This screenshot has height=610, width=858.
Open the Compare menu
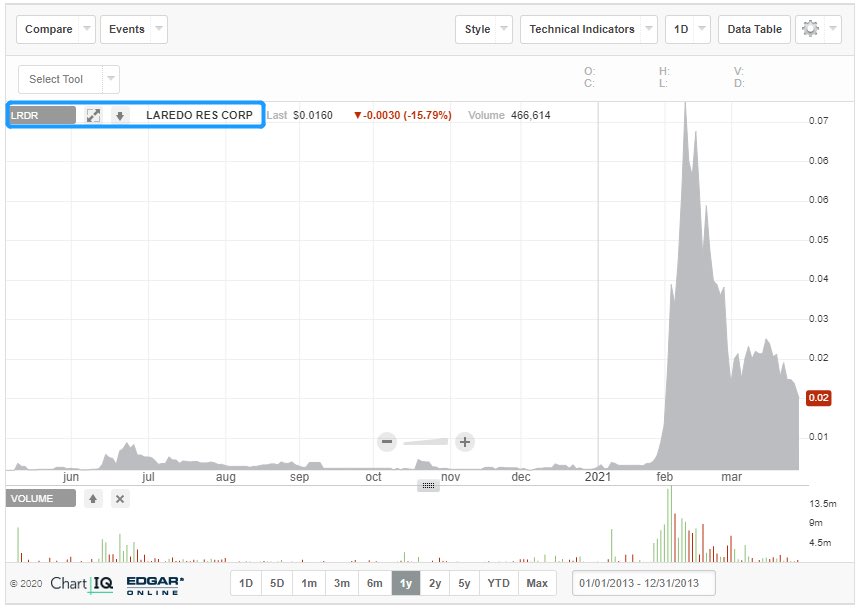[x=55, y=29]
